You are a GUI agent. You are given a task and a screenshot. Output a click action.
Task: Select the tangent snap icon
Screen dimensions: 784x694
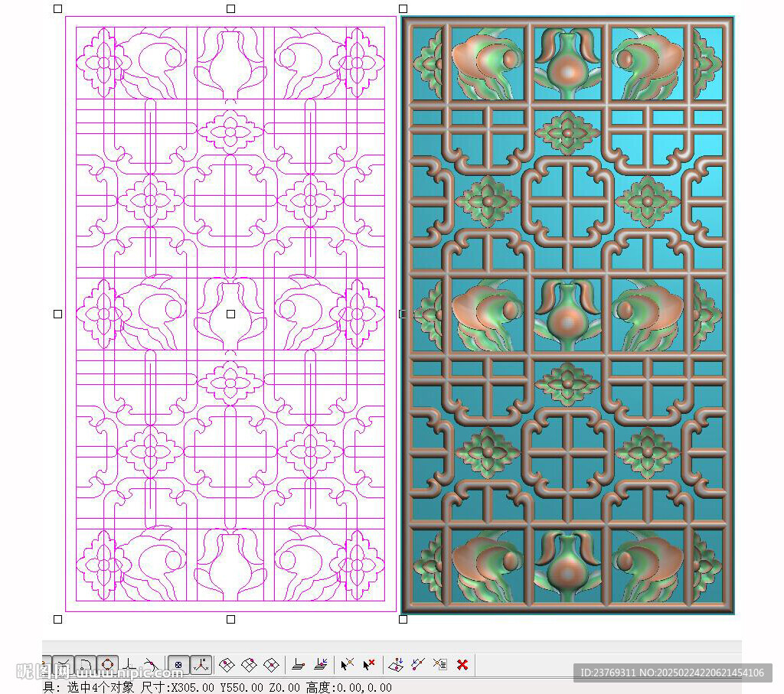pos(151,665)
